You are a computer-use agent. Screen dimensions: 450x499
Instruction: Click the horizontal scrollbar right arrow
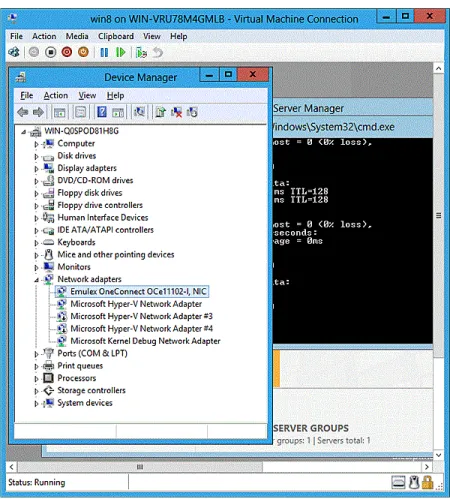(427, 467)
